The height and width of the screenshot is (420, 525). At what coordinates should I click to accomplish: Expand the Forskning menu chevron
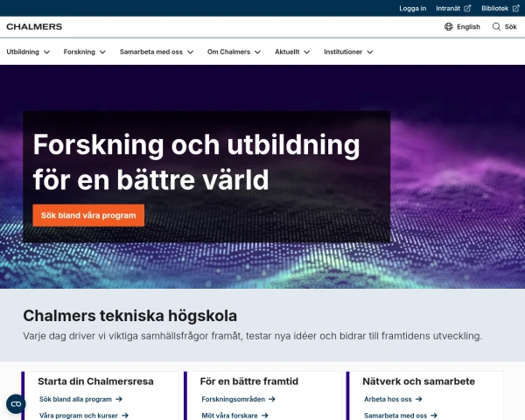click(102, 52)
